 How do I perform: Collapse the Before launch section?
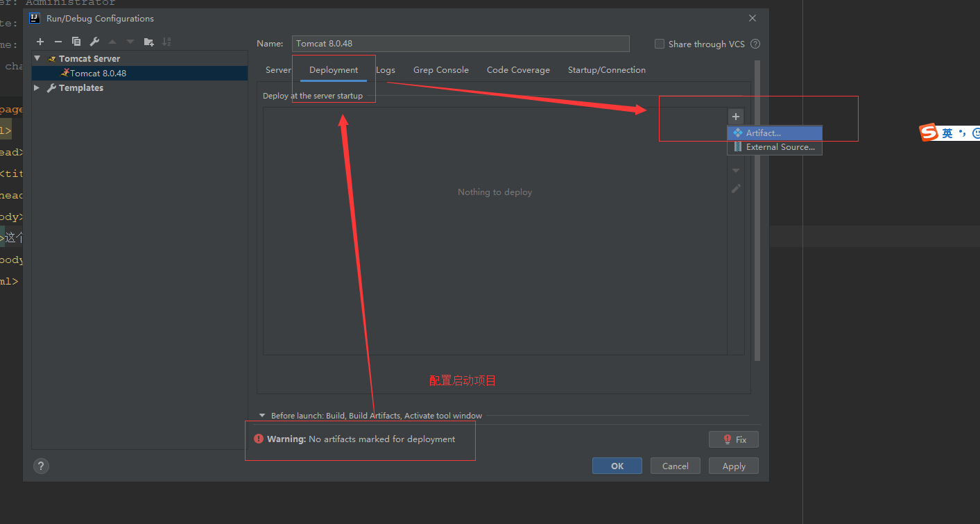(262, 416)
